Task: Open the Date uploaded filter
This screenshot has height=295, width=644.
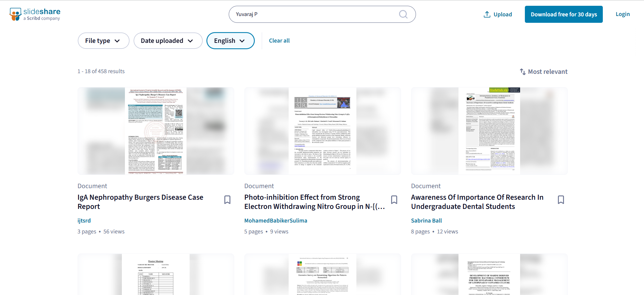Action: [168, 41]
